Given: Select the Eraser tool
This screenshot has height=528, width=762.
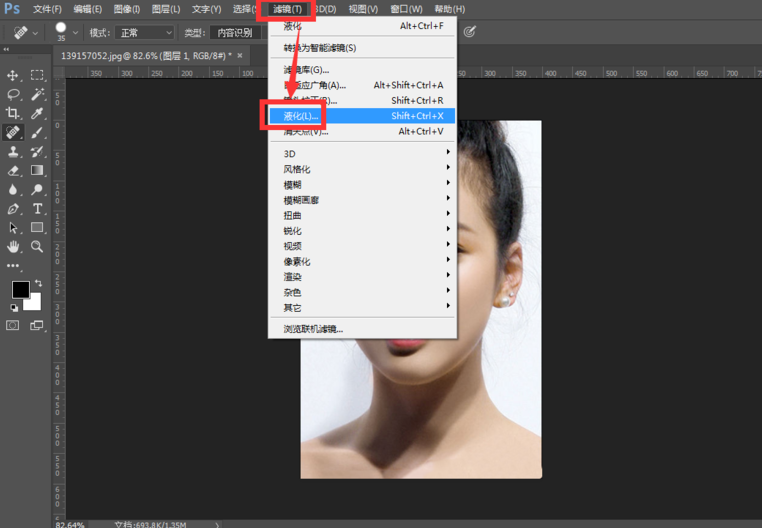Looking at the screenshot, I should [x=13, y=171].
